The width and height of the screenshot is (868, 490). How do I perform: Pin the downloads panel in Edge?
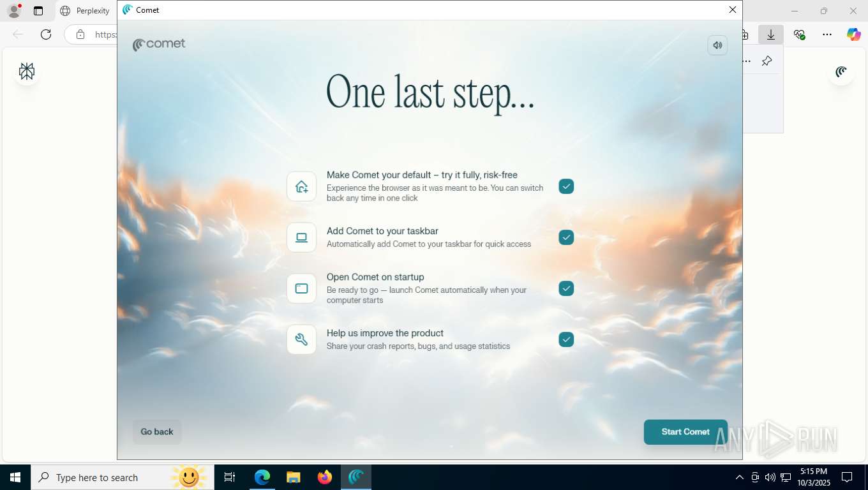click(767, 61)
